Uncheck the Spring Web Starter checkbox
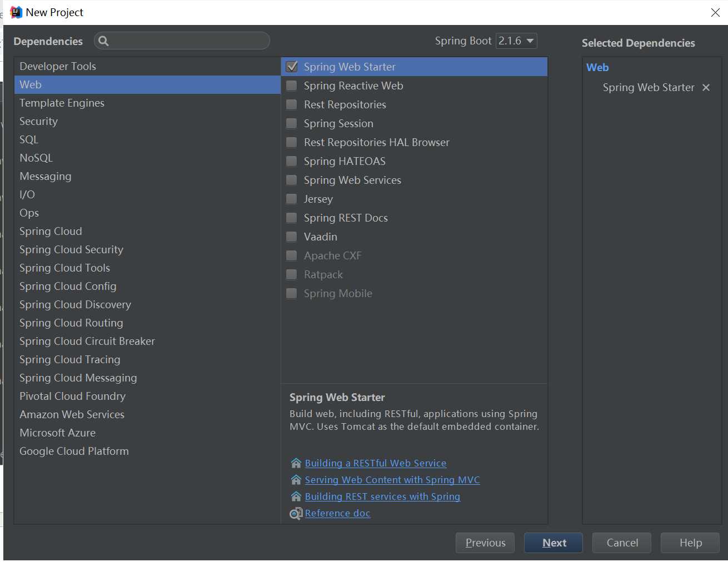Image resolution: width=728 pixels, height=562 pixels. click(292, 67)
